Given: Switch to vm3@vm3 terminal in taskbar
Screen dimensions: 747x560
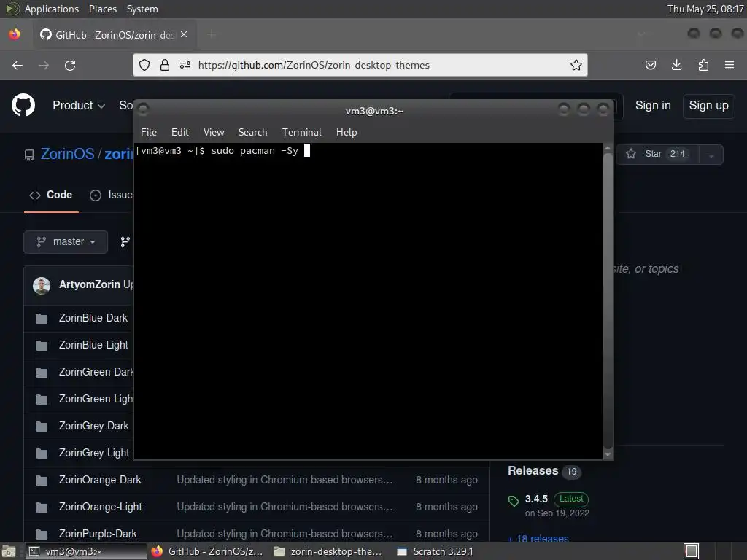Looking at the screenshot, I should [85, 551].
